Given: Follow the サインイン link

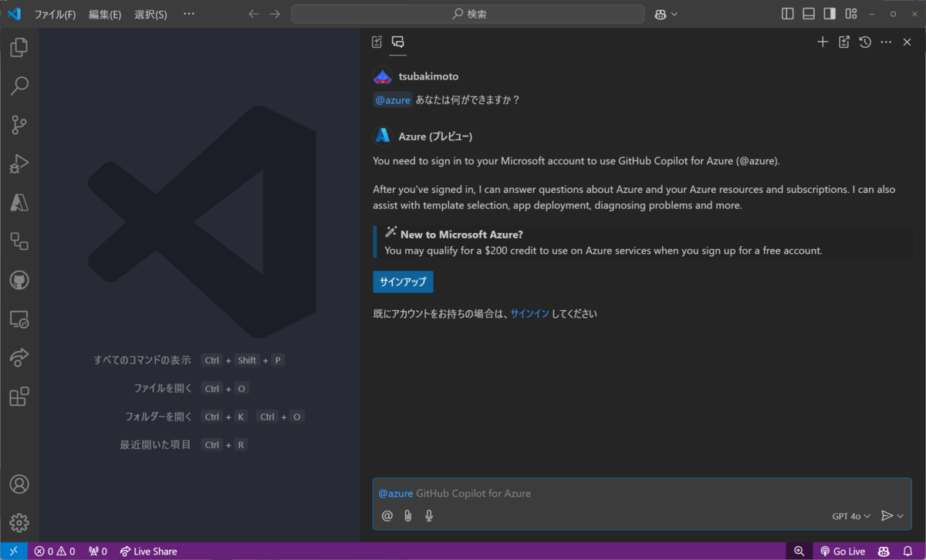Looking at the screenshot, I should [529, 314].
